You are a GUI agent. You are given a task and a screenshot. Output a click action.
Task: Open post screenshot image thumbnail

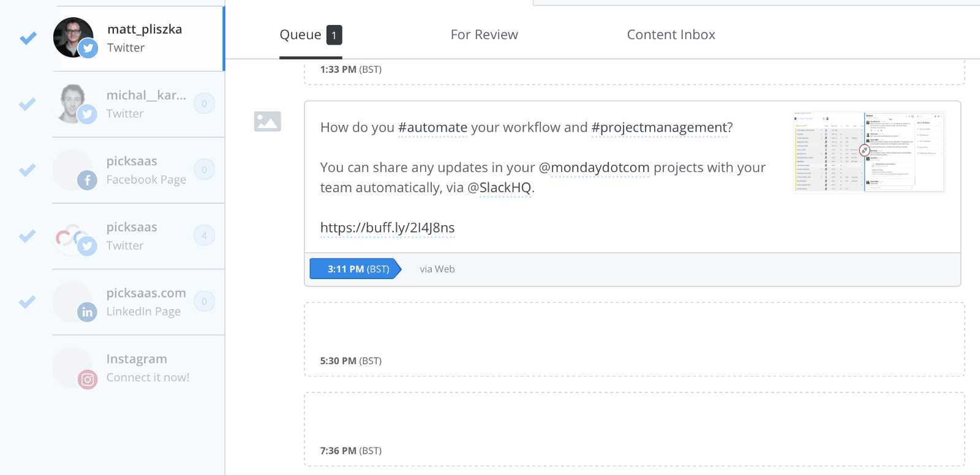pos(869,152)
